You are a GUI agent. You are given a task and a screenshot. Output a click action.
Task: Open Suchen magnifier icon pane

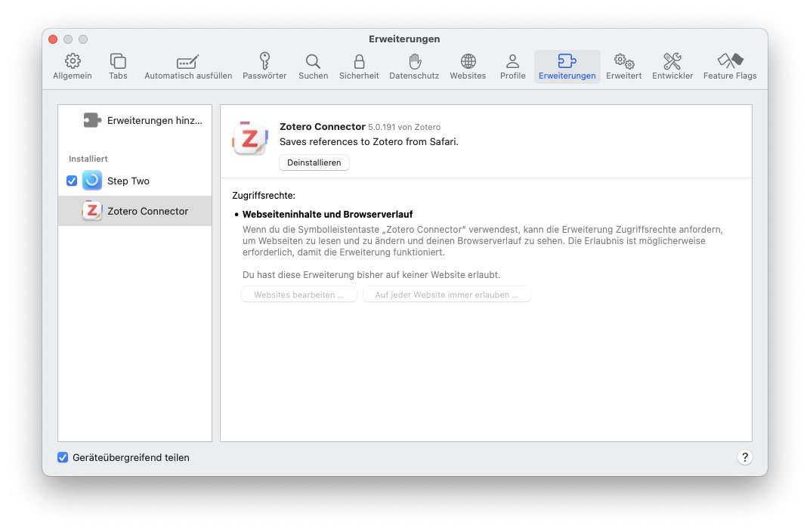[313, 61]
